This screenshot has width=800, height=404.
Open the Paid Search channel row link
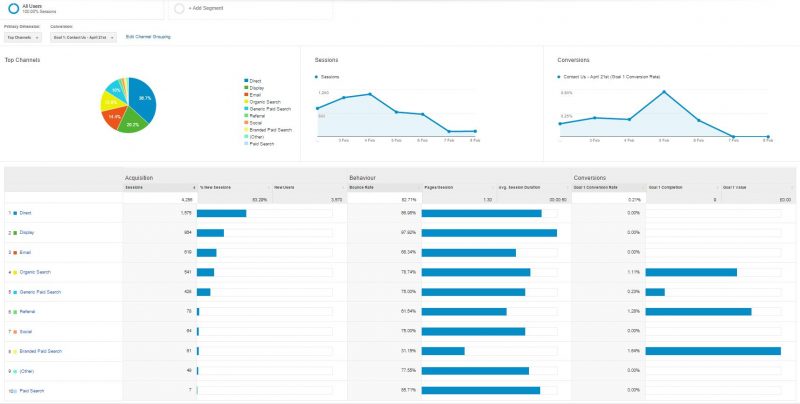tap(32, 391)
